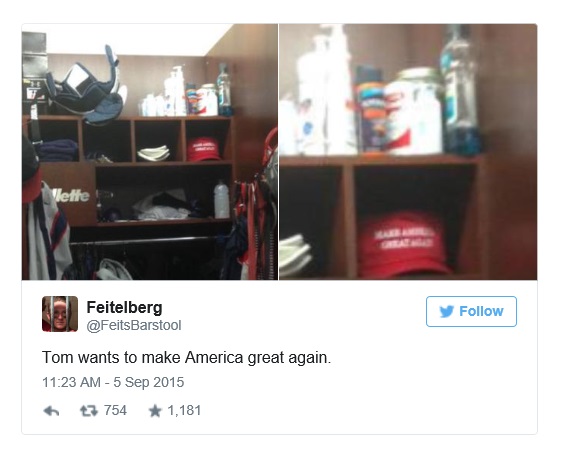Open the 11:23 AM - 5 Sep 2015 timestamp

click(x=113, y=382)
